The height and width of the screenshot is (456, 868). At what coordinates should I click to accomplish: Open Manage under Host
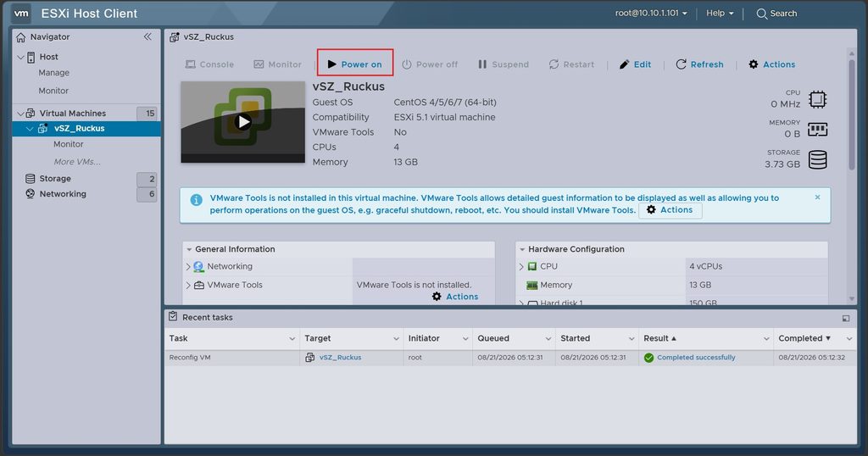53,73
